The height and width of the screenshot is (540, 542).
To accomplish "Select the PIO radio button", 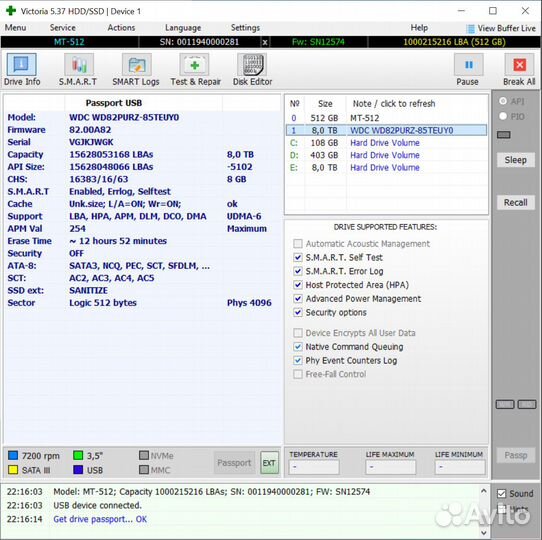I will (503, 116).
